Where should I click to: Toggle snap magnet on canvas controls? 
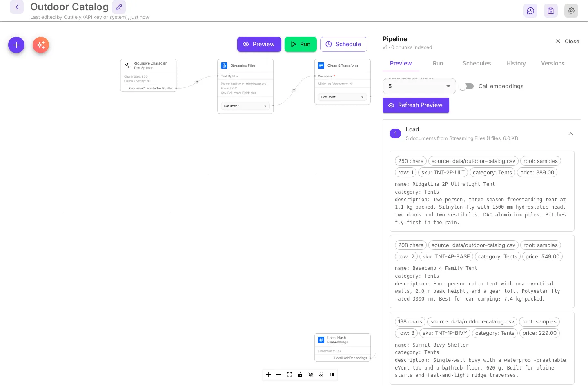point(311,374)
